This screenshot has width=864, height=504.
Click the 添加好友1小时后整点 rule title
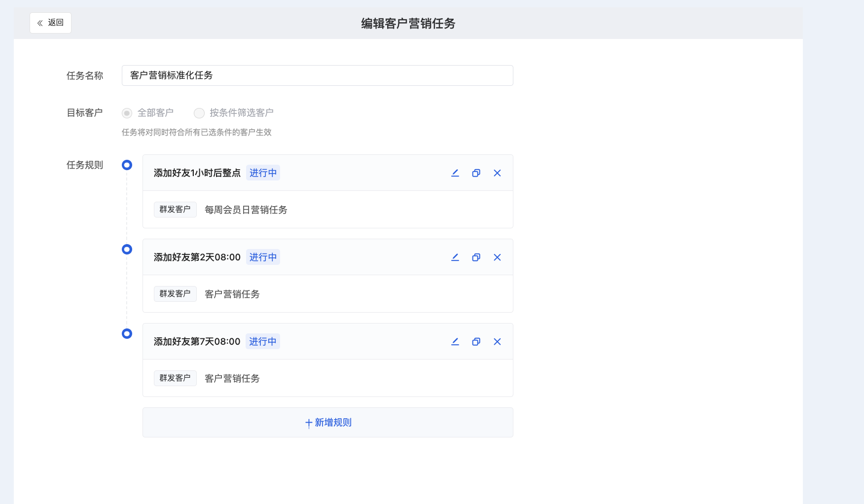[x=197, y=173]
